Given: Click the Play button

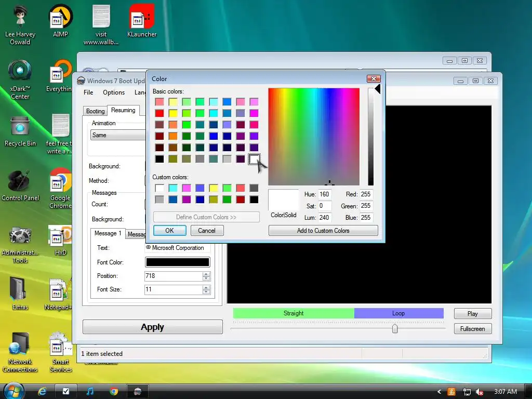Looking at the screenshot, I should 473,313.
